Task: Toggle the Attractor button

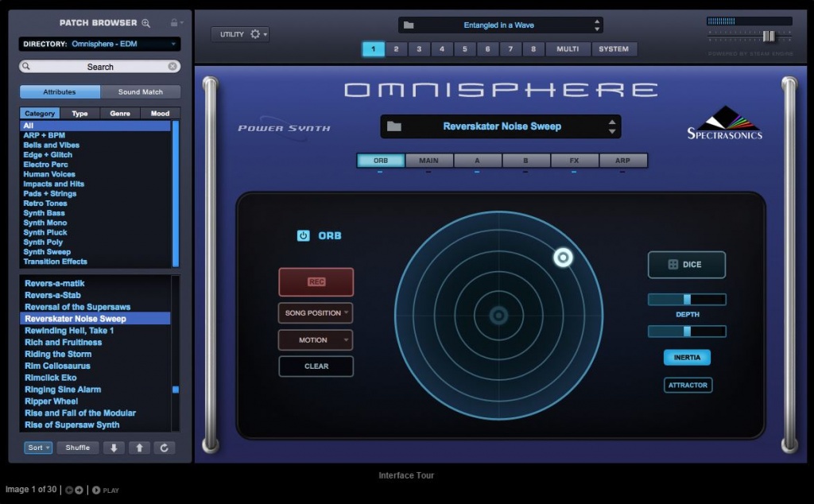Action: tap(688, 385)
